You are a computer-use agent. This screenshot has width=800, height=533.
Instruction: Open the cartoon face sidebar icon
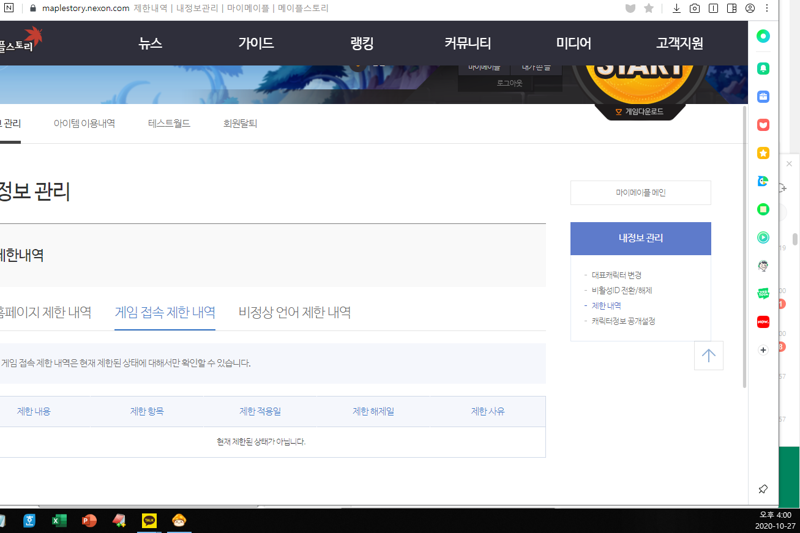tap(763, 266)
